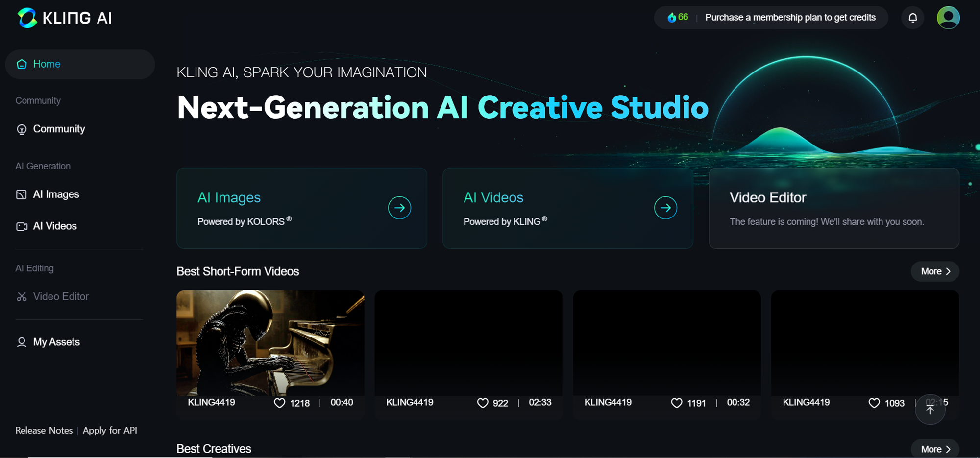The width and height of the screenshot is (980, 458).
Task: Open the 02:33 video thumbnail
Action: click(468, 343)
